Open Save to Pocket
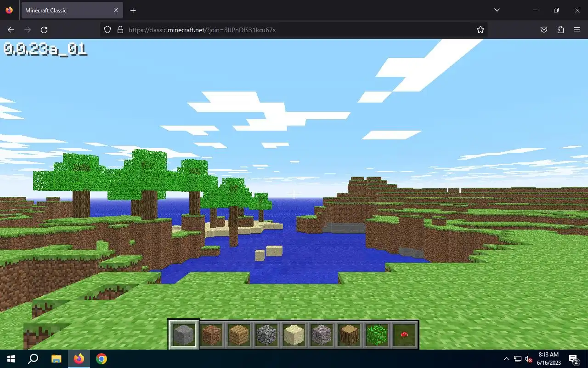 point(544,29)
